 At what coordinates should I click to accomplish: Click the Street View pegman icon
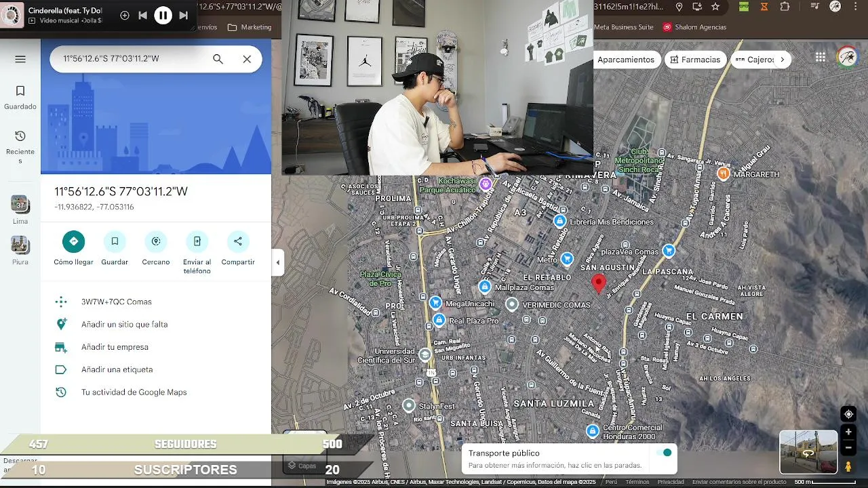pos(848,466)
